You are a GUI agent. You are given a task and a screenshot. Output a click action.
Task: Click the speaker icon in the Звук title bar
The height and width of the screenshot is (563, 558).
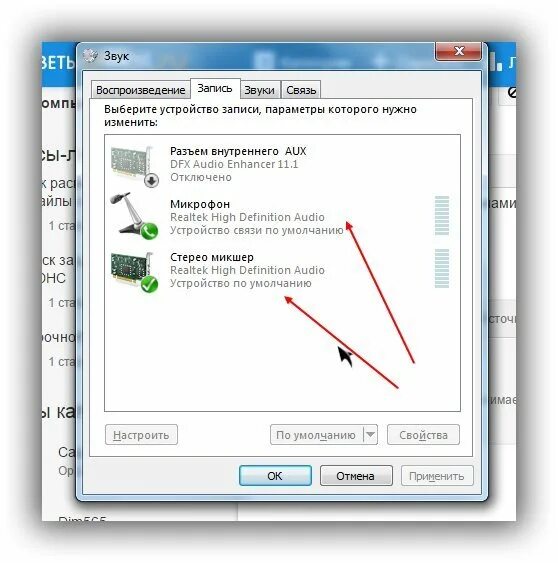[90, 56]
